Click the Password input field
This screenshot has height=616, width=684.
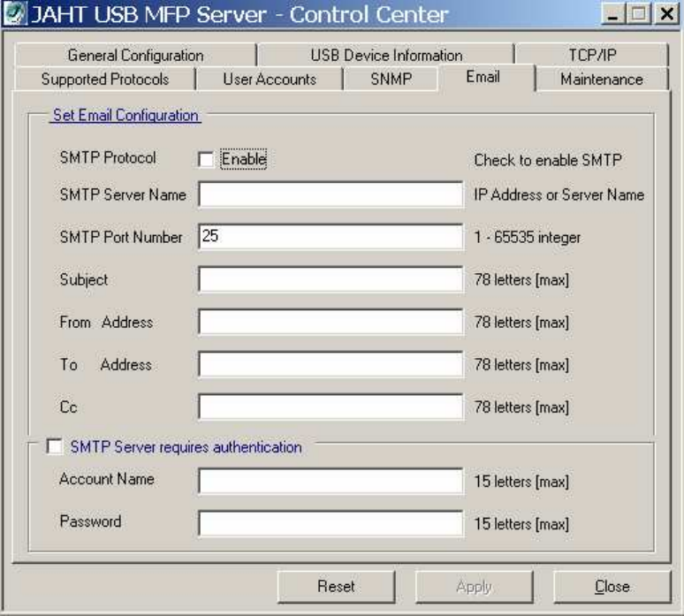click(x=331, y=523)
